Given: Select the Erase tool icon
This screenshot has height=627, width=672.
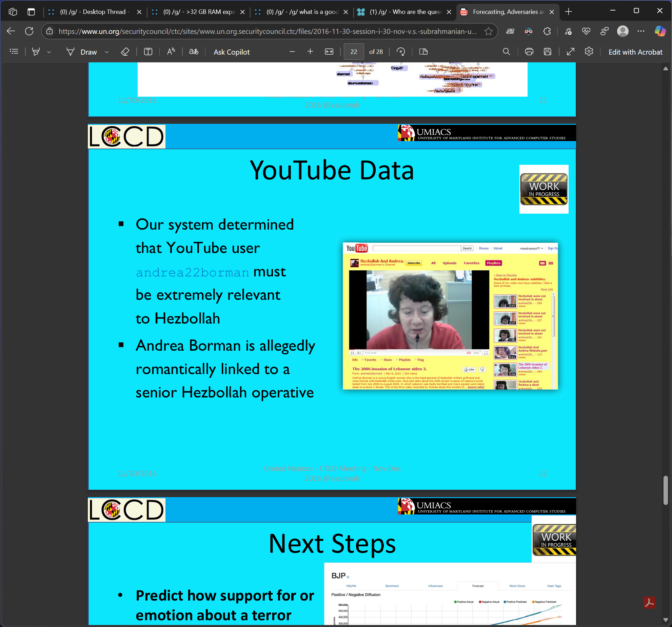Looking at the screenshot, I should click(125, 52).
